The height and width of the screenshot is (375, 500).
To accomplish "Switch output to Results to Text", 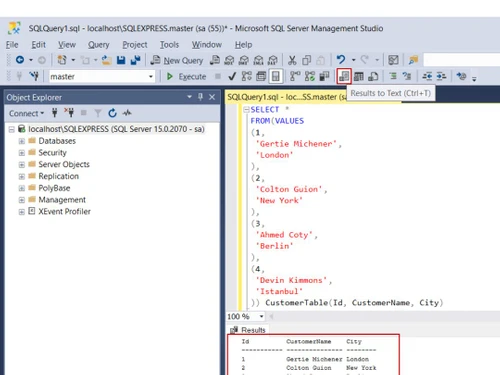I will click(x=344, y=76).
